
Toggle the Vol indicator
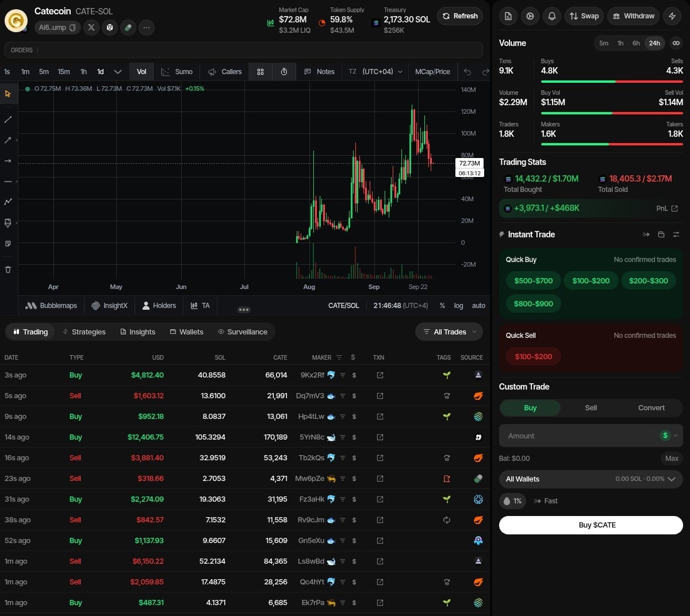tap(141, 72)
